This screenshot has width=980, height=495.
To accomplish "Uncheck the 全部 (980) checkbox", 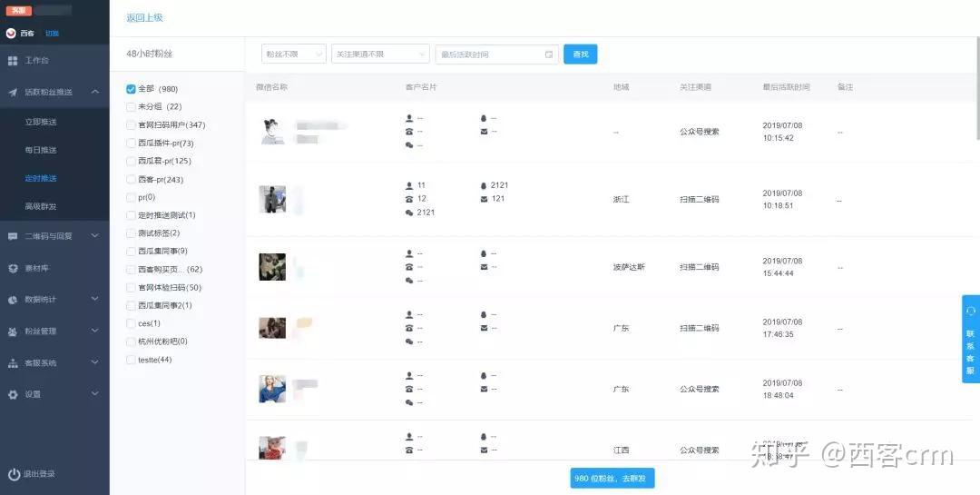I will 131,89.
